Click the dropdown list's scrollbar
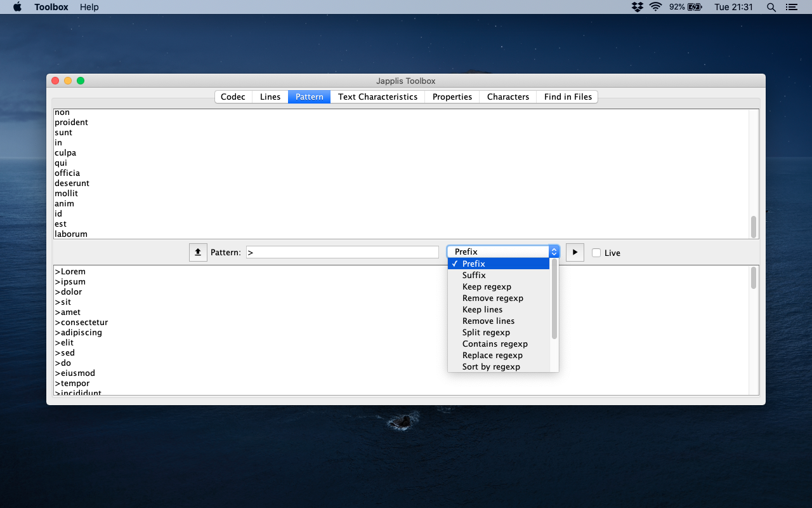 tap(554, 298)
